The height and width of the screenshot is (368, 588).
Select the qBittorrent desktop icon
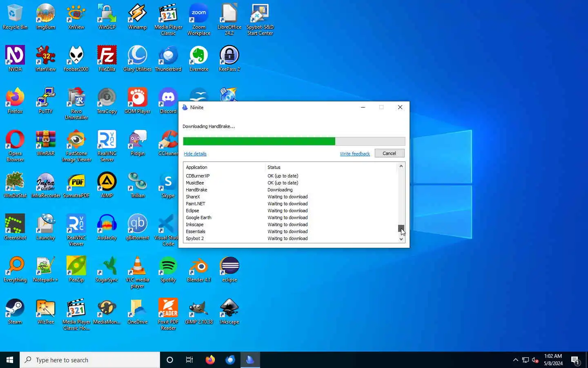138,227
